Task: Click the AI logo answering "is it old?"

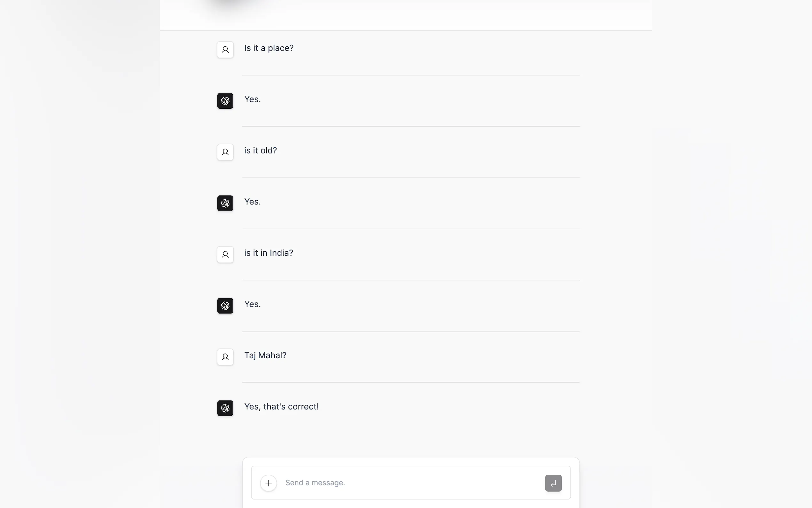Action: click(225, 203)
